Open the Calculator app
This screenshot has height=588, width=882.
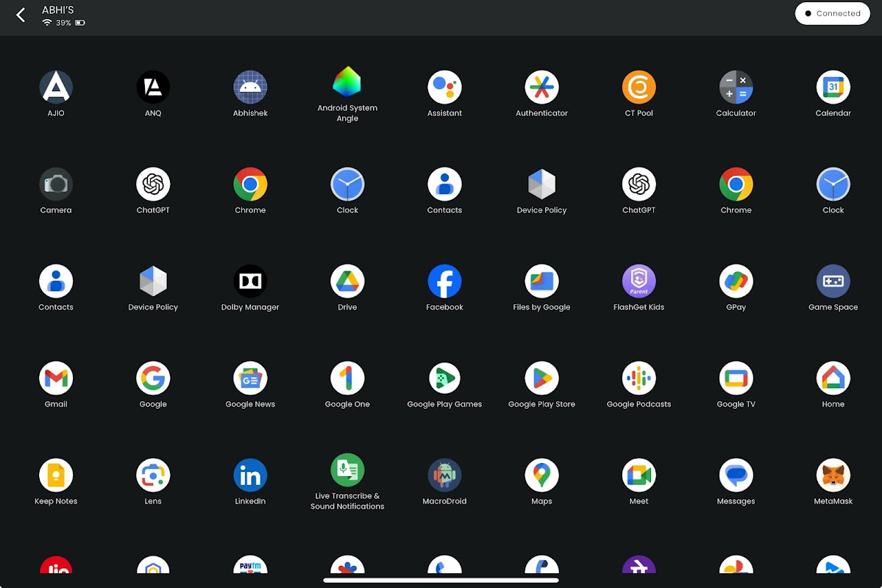736,87
